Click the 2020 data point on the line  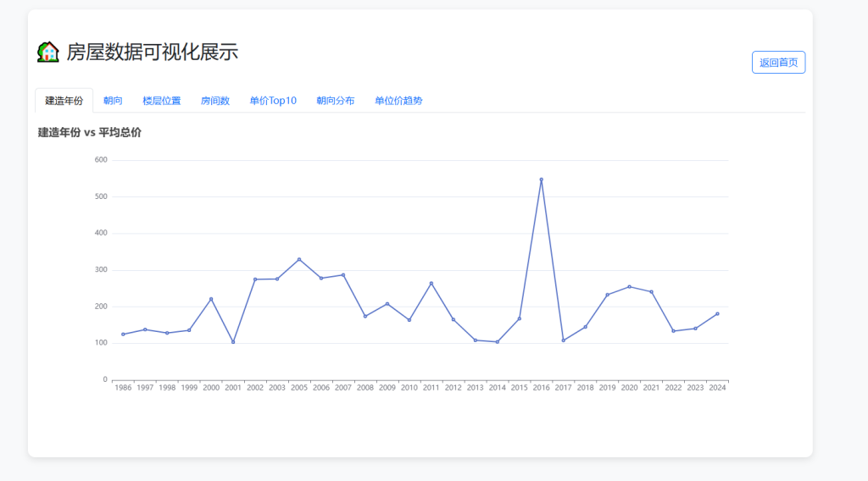click(x=629, y=286)
